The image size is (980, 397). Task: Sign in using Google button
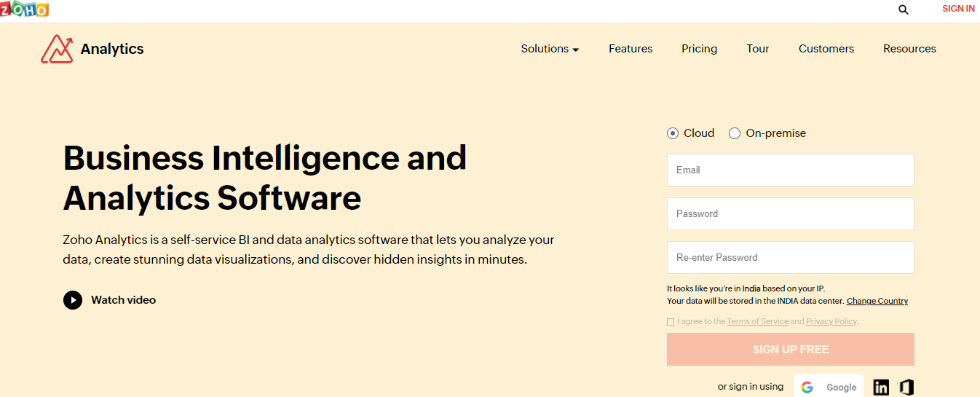pyautogui.click(x=829, y=387)
